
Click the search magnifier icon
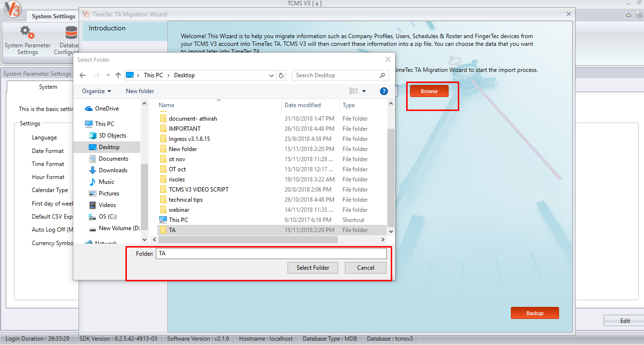[x=382, y=75]
